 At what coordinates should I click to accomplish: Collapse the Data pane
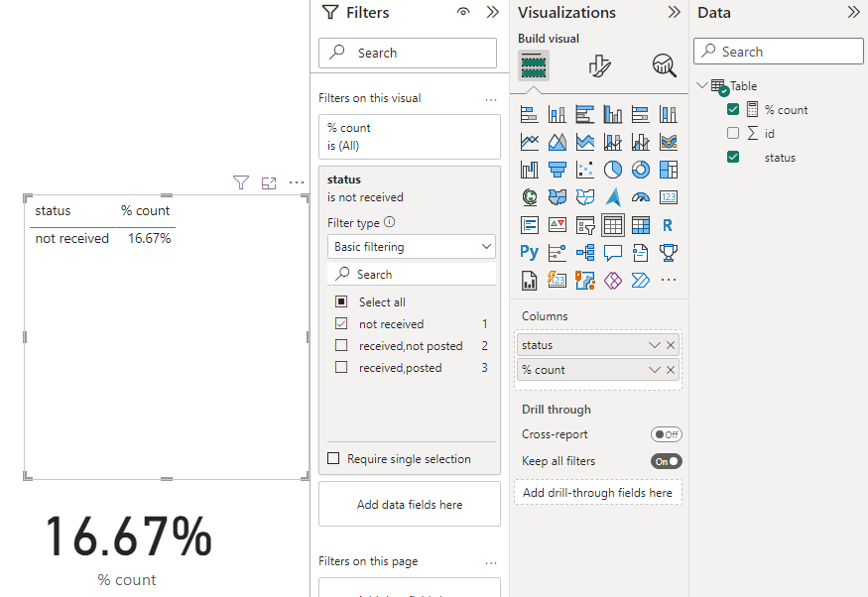(853, 12)
